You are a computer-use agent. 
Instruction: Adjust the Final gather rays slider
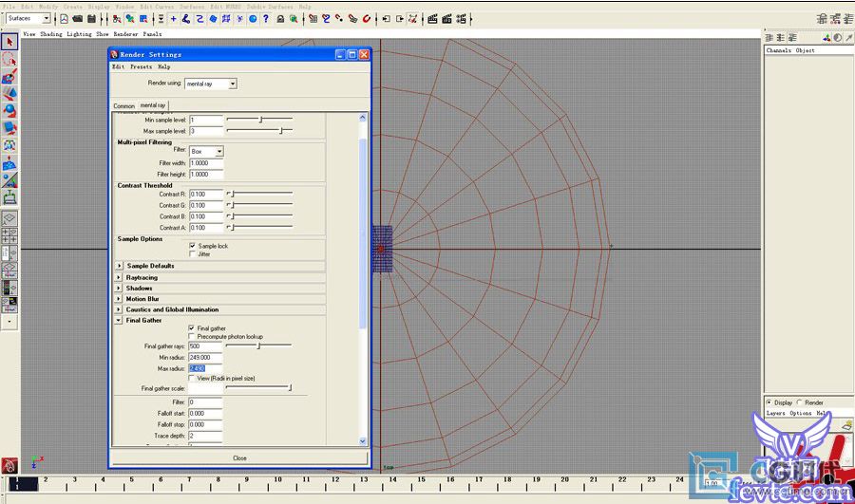pos(258,345)
